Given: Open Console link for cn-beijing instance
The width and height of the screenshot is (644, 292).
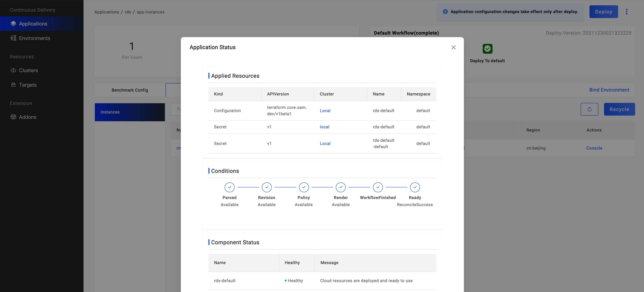Looking at the screenshot, I should (594, 148).
